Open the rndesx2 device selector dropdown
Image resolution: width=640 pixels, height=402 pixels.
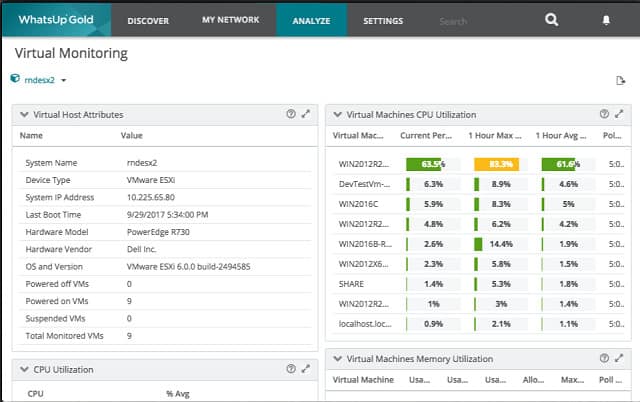pyautogui.click(x=63, y=80)
